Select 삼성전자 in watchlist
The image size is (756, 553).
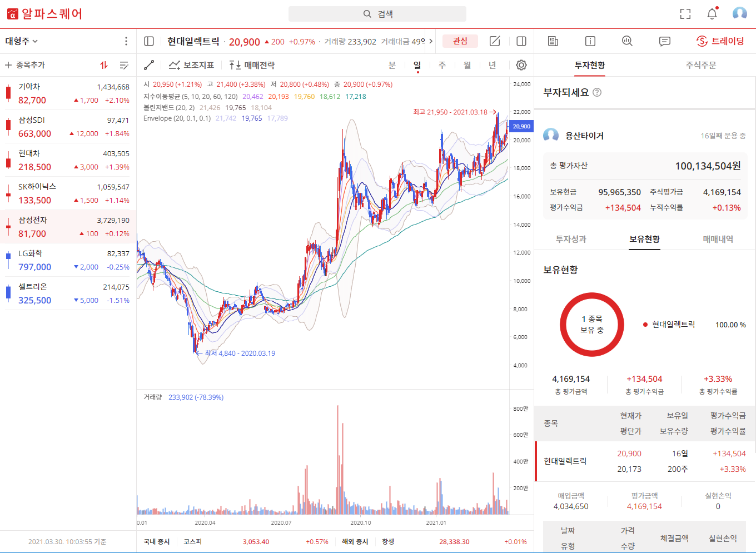(68, 227)
